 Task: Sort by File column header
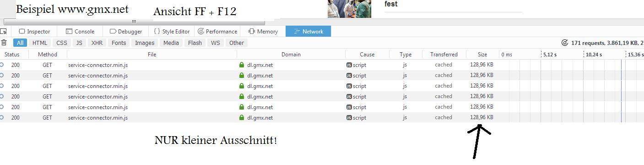152,54
